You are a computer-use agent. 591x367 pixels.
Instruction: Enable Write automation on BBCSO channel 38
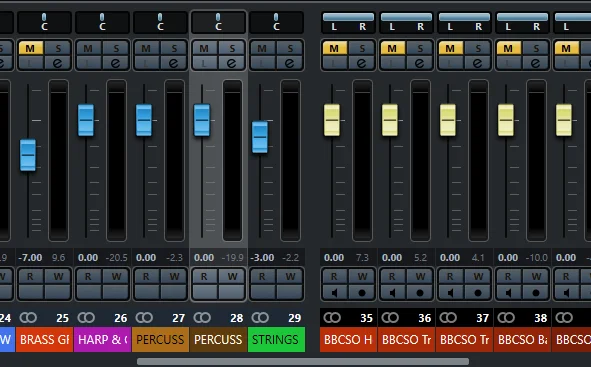coord(536,277)
